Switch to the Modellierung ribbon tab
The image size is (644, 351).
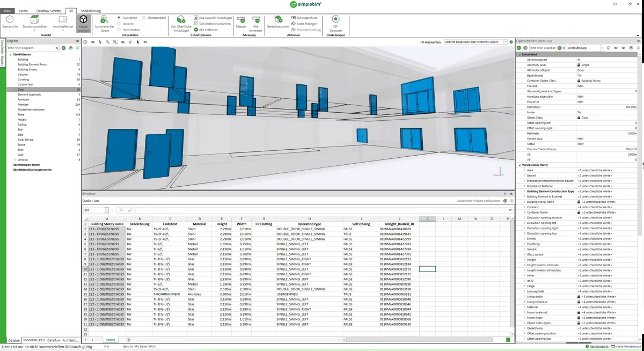coord(91,11)
